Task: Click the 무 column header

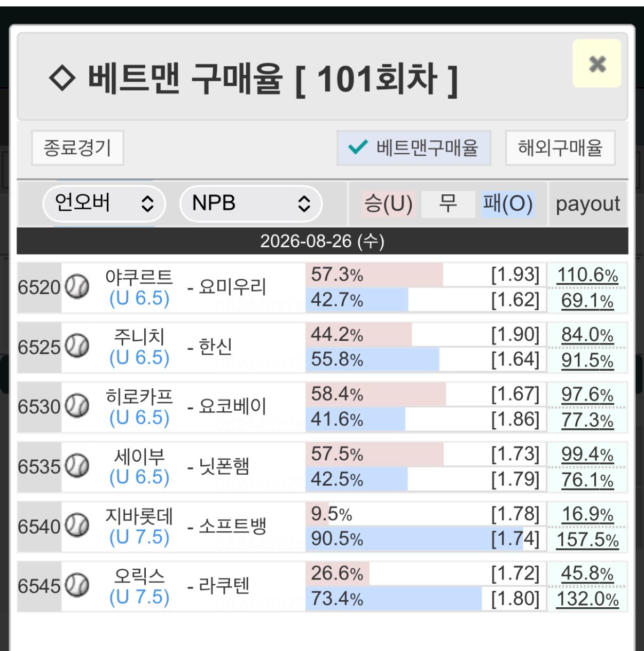Action: pyautogui.click(x=448, y=204)
